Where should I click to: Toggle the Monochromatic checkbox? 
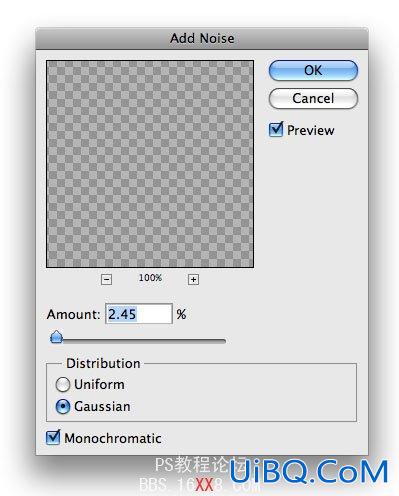(53, 437)
